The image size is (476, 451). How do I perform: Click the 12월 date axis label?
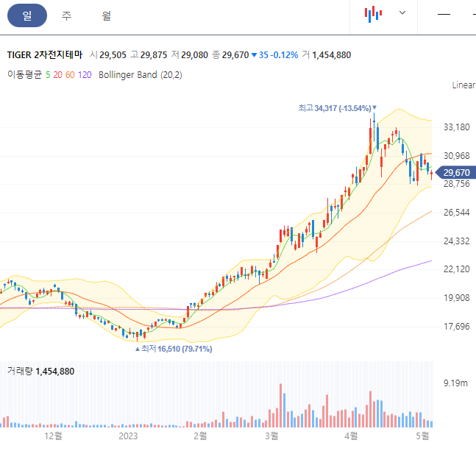point(53,436)
